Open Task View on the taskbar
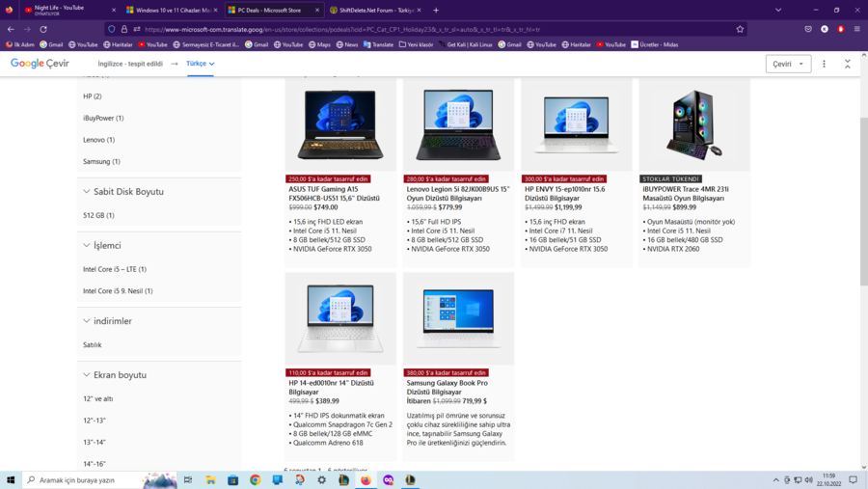 click(188, 480)
